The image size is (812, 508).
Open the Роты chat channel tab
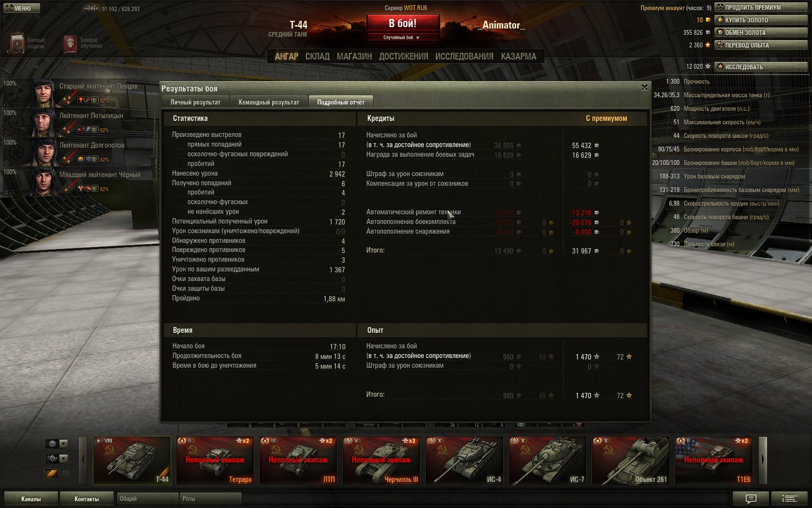tap(211, 499)
